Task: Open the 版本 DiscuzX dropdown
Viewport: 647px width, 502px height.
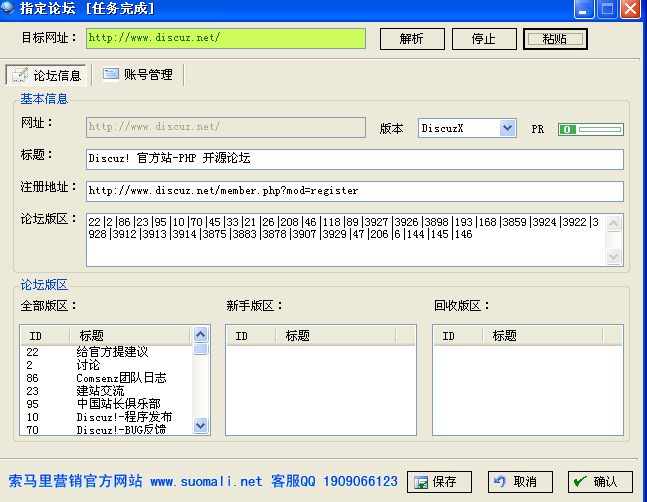Action: coord(507,128)
